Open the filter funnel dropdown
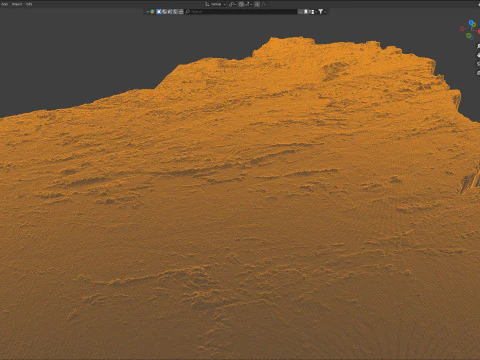Screen dimensions: 480x360 pos(322,12)
